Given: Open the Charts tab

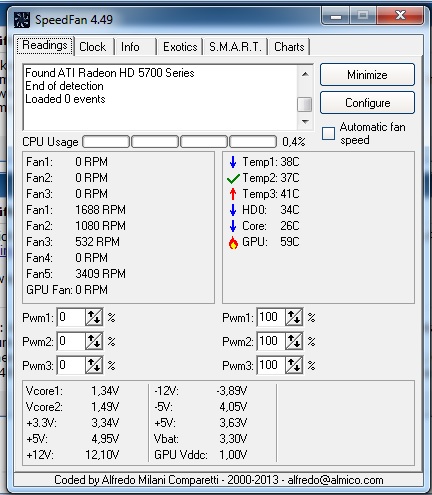Looking at the screenshot, I should [289, 47].
